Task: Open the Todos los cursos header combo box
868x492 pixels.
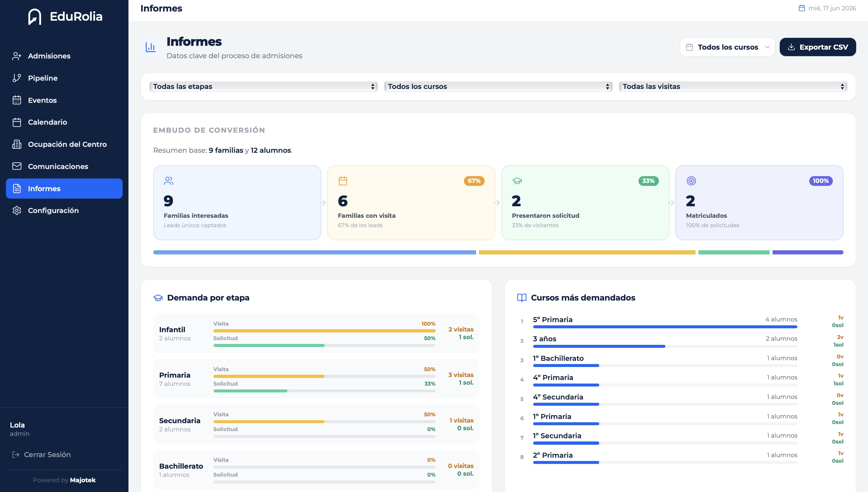Action: click(727, 47)
